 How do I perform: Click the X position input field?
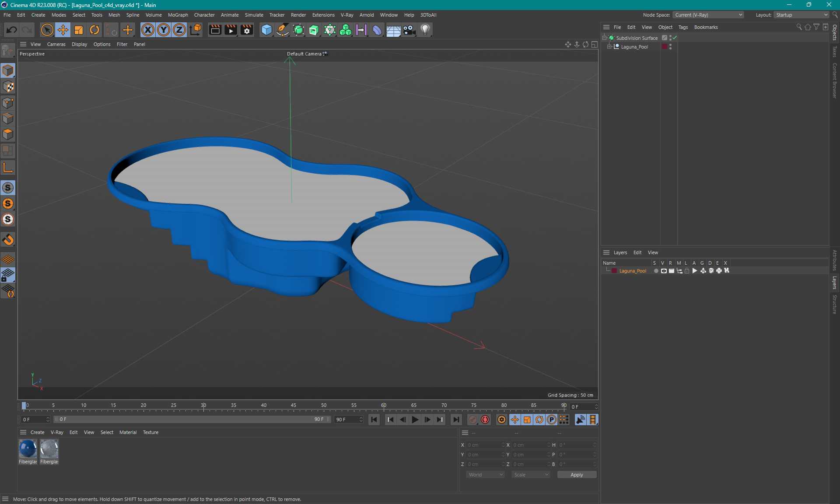pos(485,445)
